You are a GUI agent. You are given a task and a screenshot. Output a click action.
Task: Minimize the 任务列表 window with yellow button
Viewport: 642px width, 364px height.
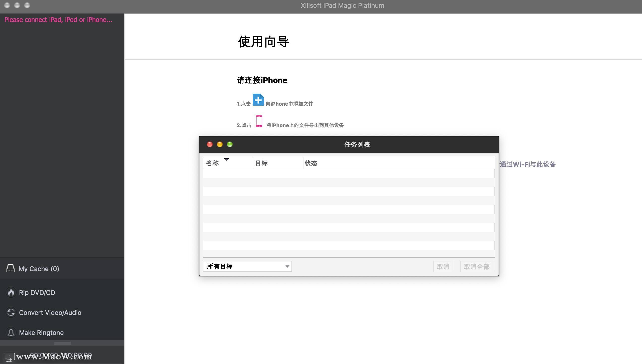pyautogui.click(x=220, y=144)
